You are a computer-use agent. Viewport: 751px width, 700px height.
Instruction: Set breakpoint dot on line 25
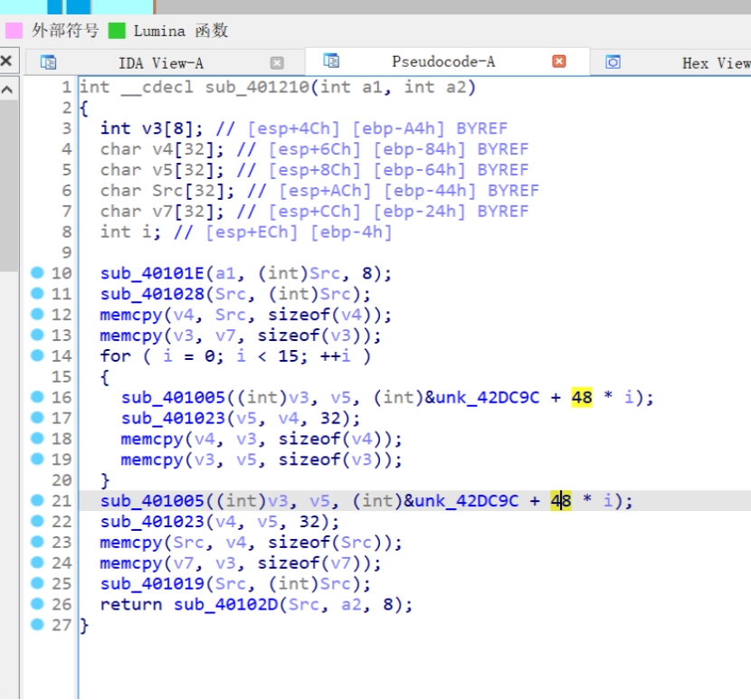[37, 583]
